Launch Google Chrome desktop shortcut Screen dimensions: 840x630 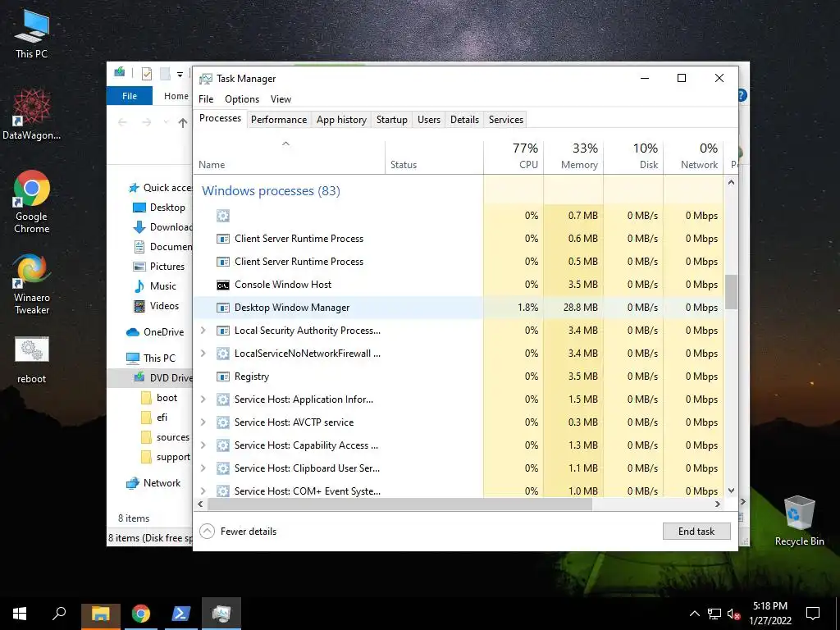coord(32,203)
